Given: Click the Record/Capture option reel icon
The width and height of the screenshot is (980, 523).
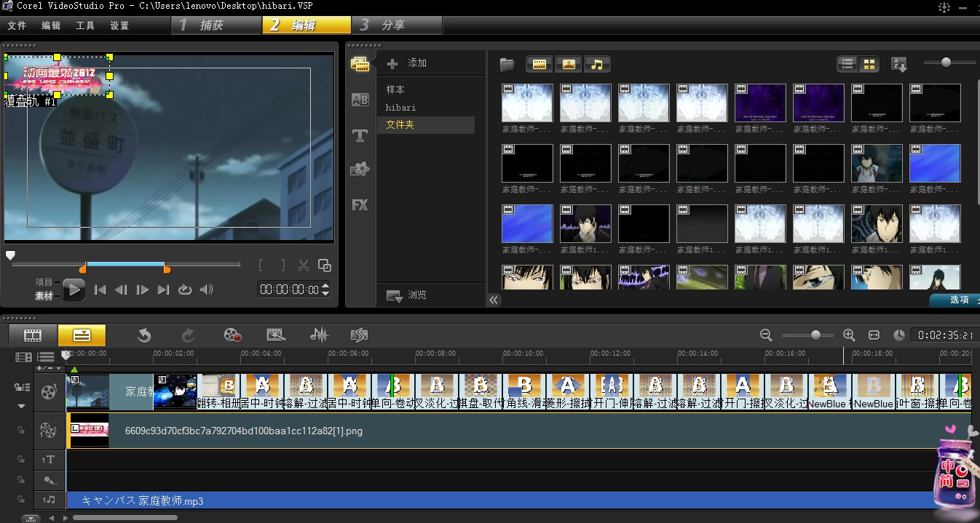Looking at the screenshot, I should coord(232,335).
